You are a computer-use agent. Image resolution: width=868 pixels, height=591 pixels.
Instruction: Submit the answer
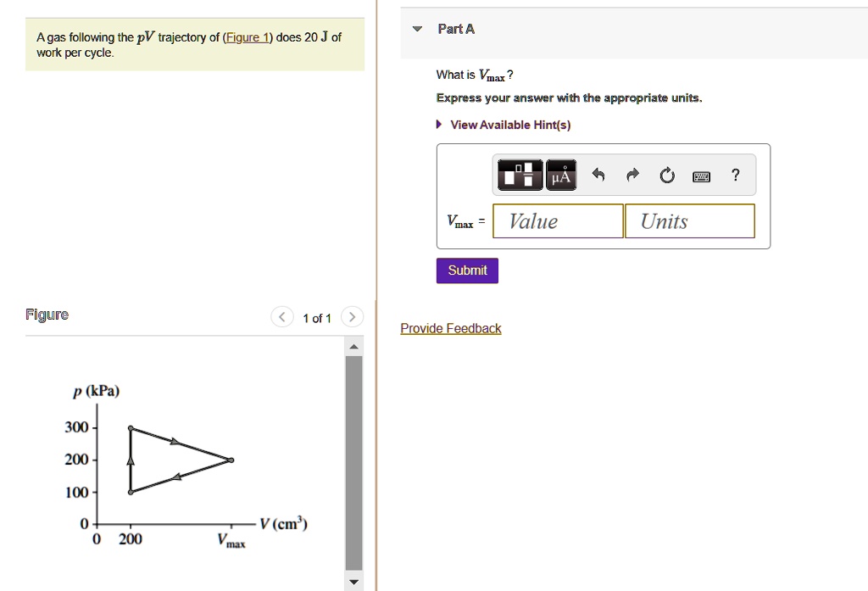[467, 270]
